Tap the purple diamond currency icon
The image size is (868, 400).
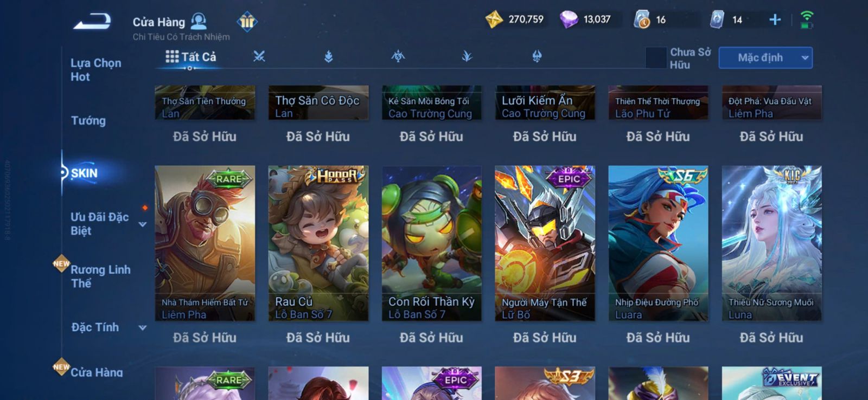569,20
